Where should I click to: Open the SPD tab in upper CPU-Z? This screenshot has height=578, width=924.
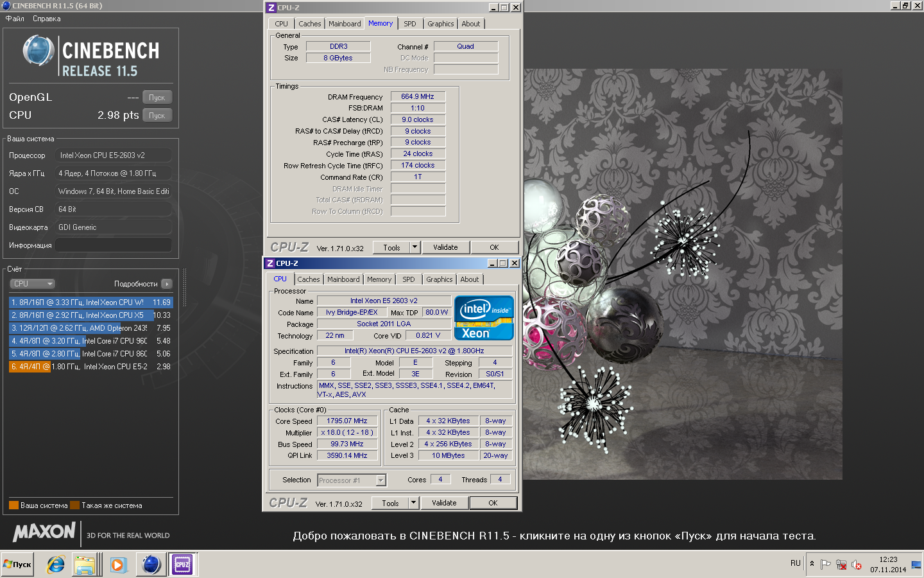coord(410,24)
